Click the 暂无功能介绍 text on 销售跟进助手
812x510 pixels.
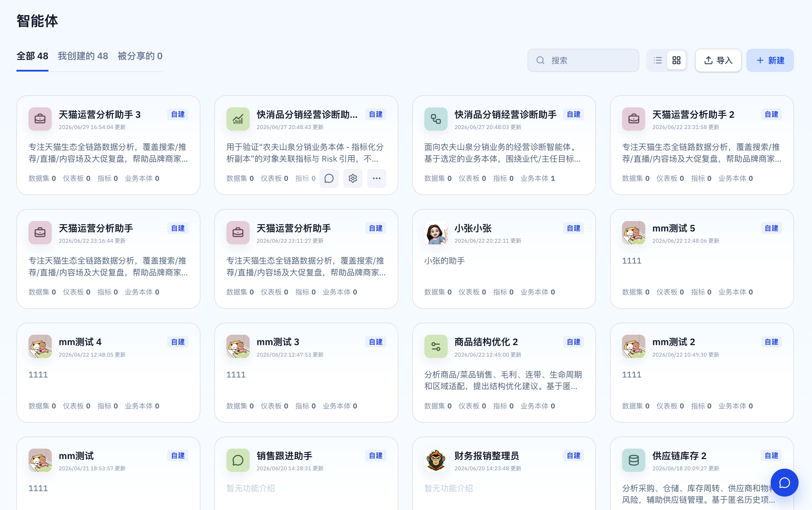pyautogui.click(x=251, y=488)
